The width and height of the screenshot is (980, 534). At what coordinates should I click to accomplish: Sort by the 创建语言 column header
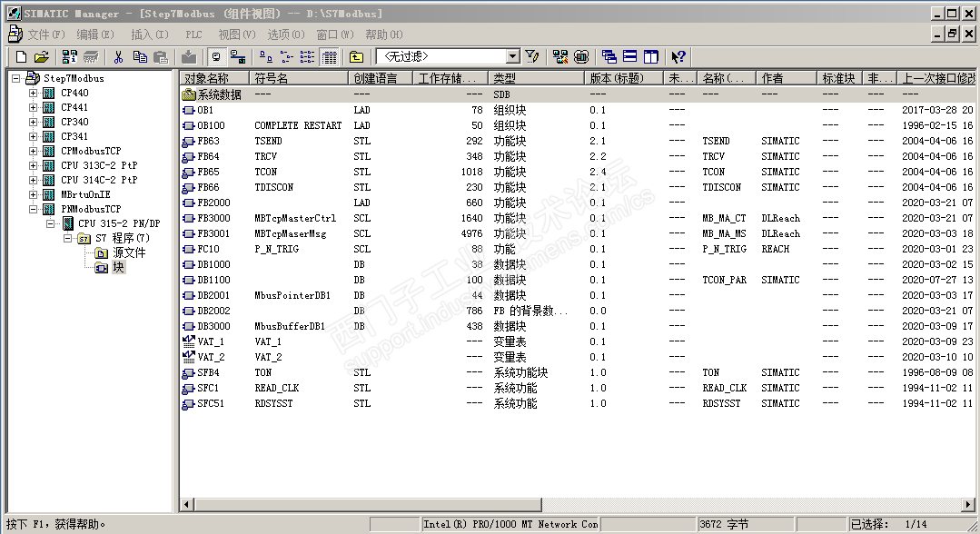click(x=381, y=78)
